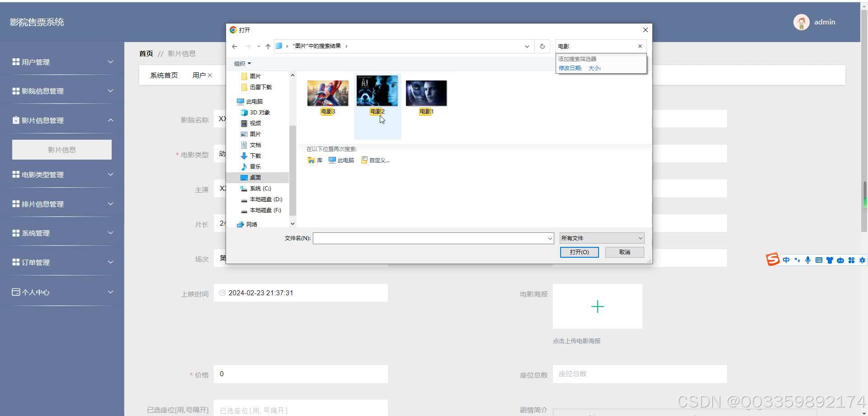Collapse 影片信息管理 sidebar menu
The height and width of the screenshot is (416, 868).
tap(62, 120)
